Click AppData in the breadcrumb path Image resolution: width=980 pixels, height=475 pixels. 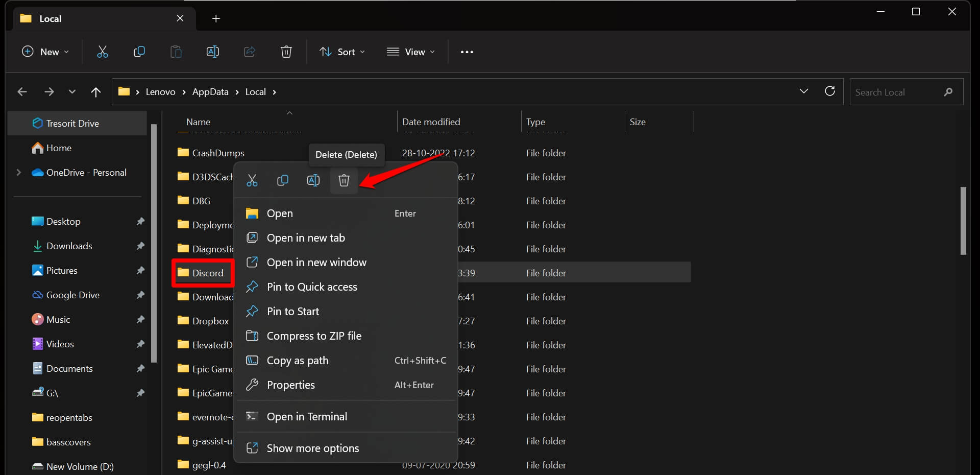[210, 92]
